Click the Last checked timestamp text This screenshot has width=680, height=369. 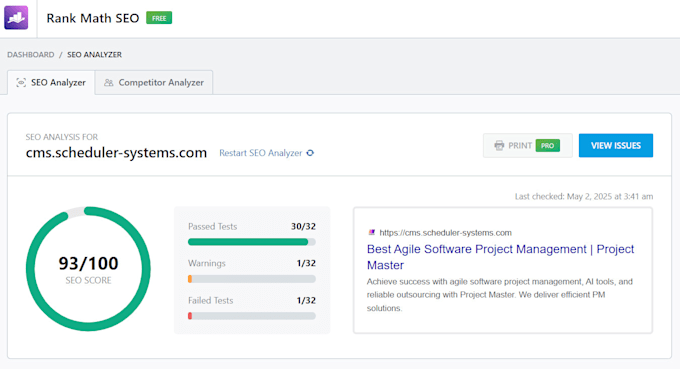(584, 196)
